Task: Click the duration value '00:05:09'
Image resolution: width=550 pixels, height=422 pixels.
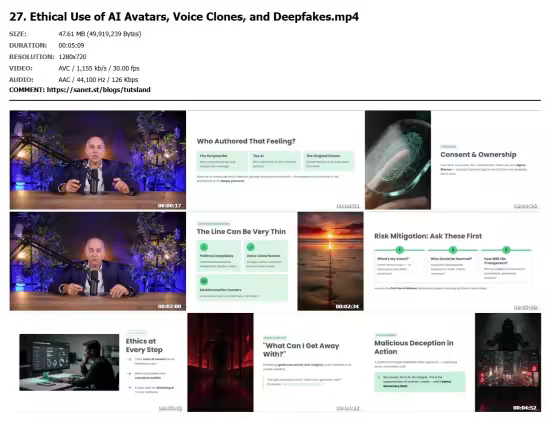Action: (71, 45)
